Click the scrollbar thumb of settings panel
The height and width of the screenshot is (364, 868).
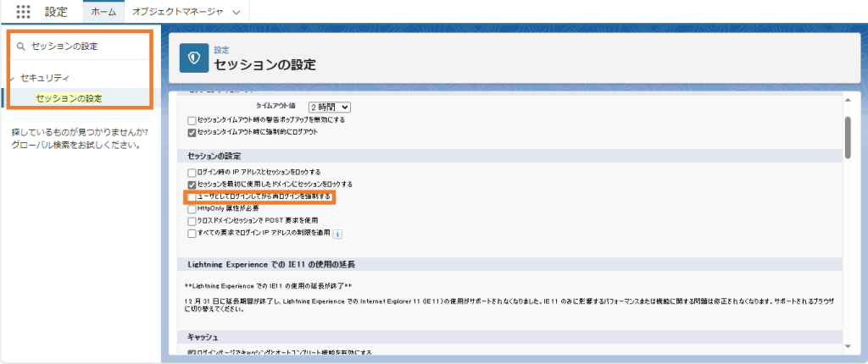848,138
